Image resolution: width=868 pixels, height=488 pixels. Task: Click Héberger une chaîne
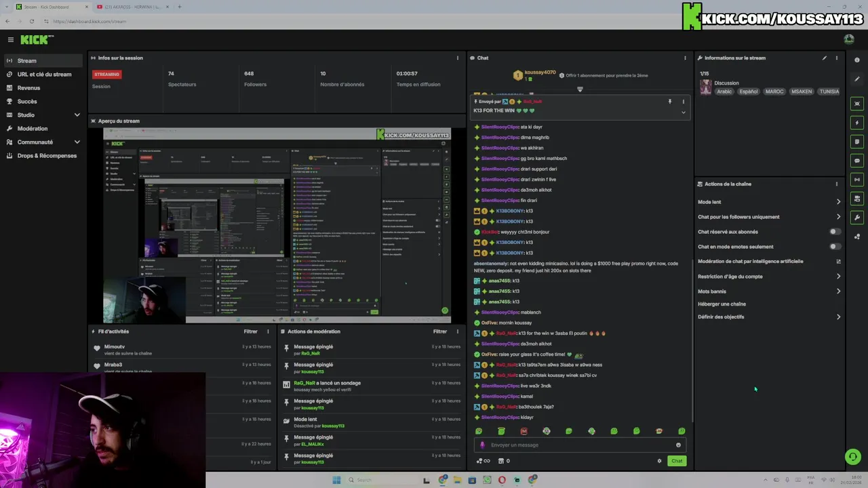pyautogui.click(x=722, y=304)
